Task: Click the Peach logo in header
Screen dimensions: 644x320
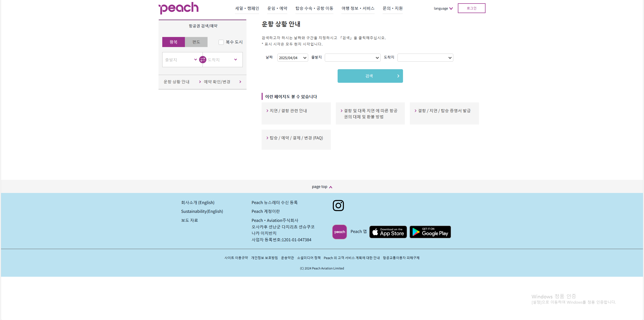Action: click(x=179, y=8)
